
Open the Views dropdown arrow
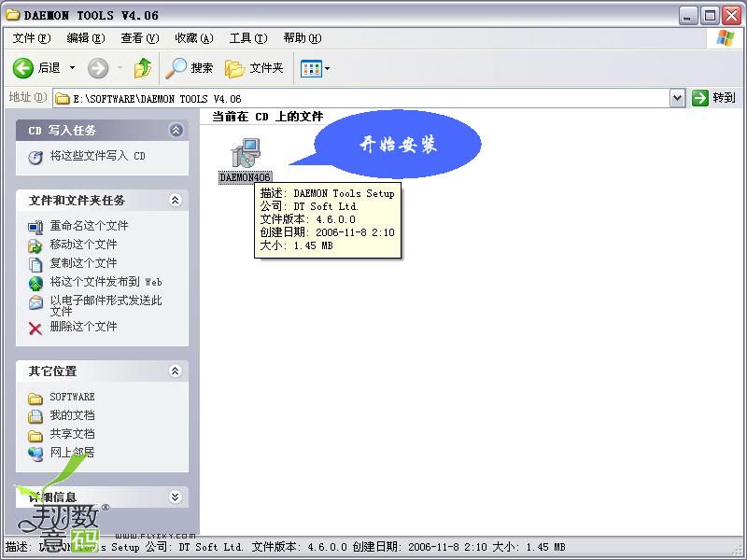[x=328, y=68]
